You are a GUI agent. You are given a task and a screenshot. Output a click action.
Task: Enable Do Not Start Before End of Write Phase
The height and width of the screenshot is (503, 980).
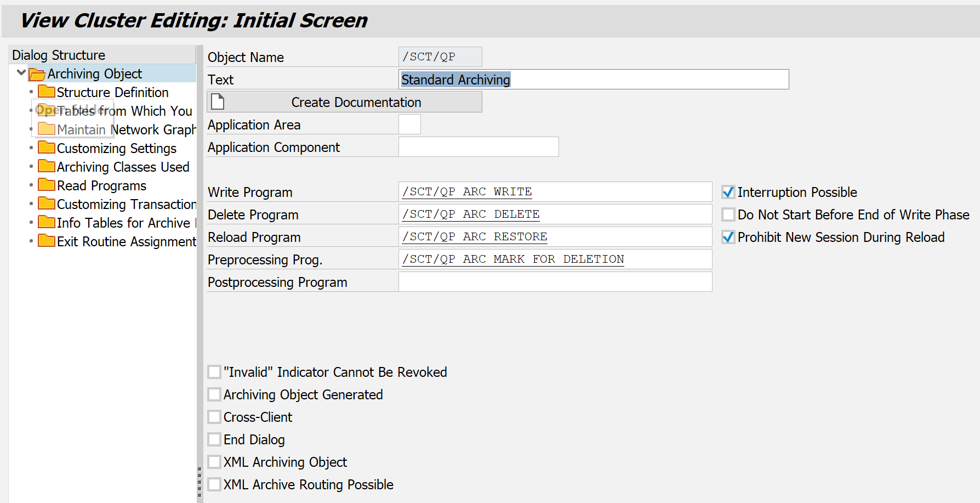point(728,214)
